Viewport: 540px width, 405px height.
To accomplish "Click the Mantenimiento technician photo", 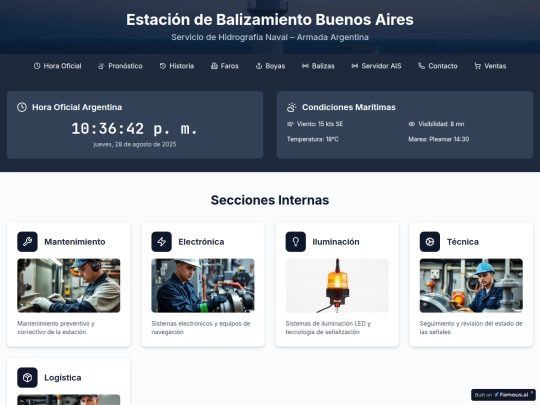I will click(69, 285).
